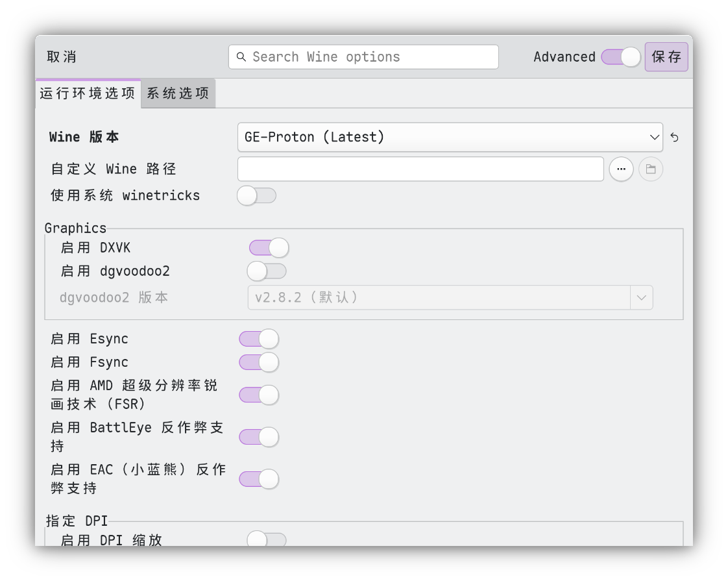This screenshot has height=581, width=728.
Task: Turn on 启用 dgvoodoo2 switch
Action: click(267, 271)
